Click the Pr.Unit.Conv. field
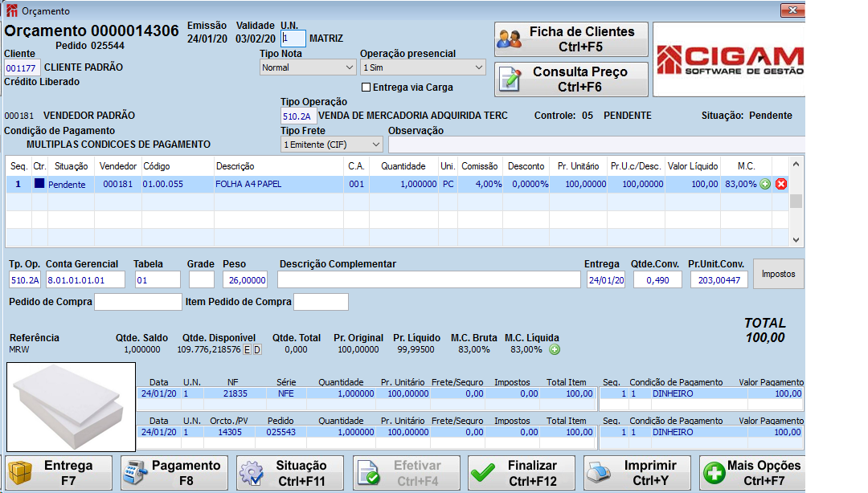The height and width of the screenshot is (493, 868). coord(719,280)
